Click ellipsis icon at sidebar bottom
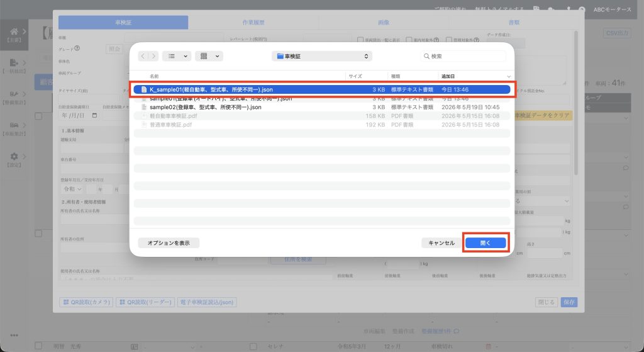This screenshot has height=352, width=644. click(14, 335)
